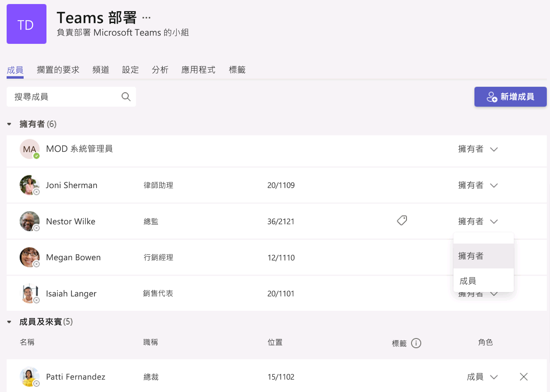Click Nestor Wilke's profile photo
The image size is (550, 392).
coord(30,221)
